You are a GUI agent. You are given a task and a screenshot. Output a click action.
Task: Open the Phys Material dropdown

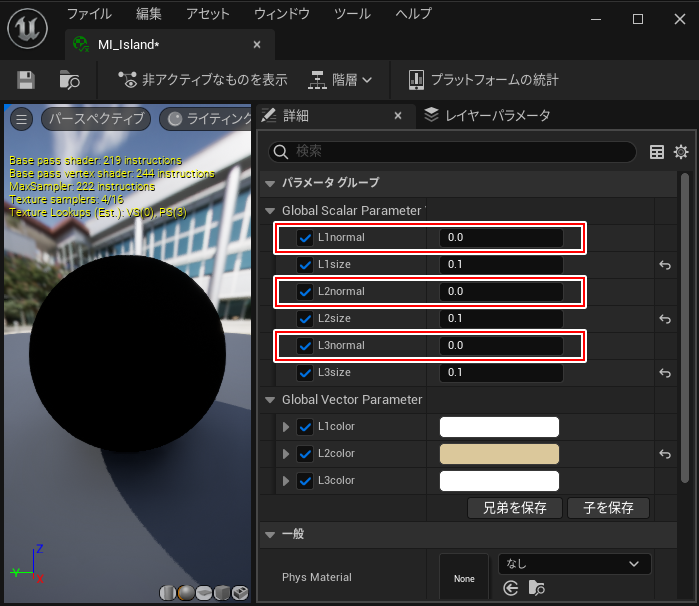pos(574,564)
